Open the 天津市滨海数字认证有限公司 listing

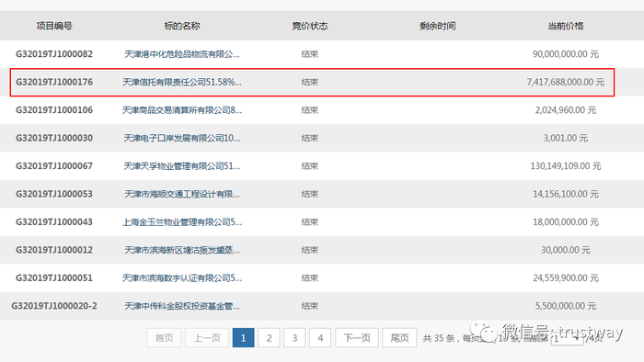(182, 278)
